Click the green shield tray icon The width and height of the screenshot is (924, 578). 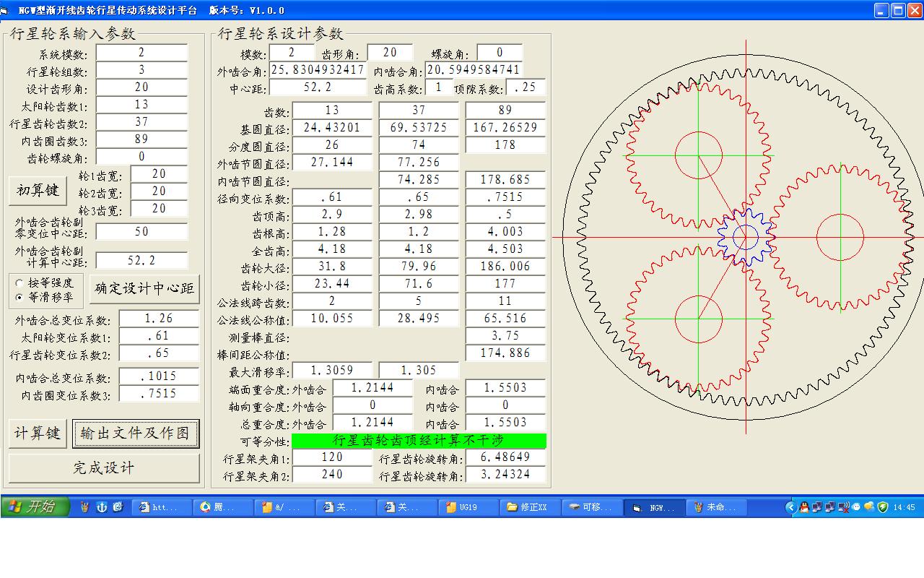pyautogui.click(x=882, y=507)
